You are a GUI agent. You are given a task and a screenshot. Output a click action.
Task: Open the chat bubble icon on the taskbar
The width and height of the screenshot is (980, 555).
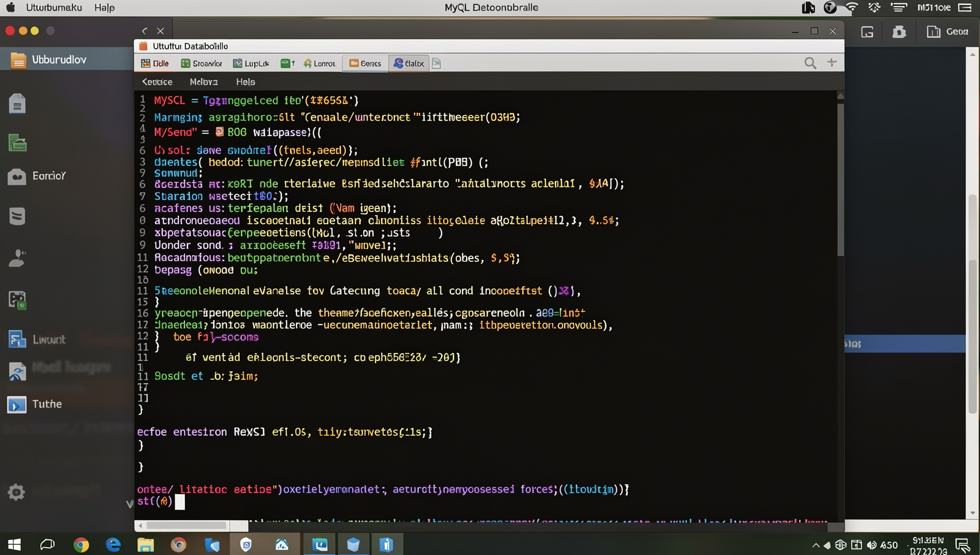tap(47, 545)
